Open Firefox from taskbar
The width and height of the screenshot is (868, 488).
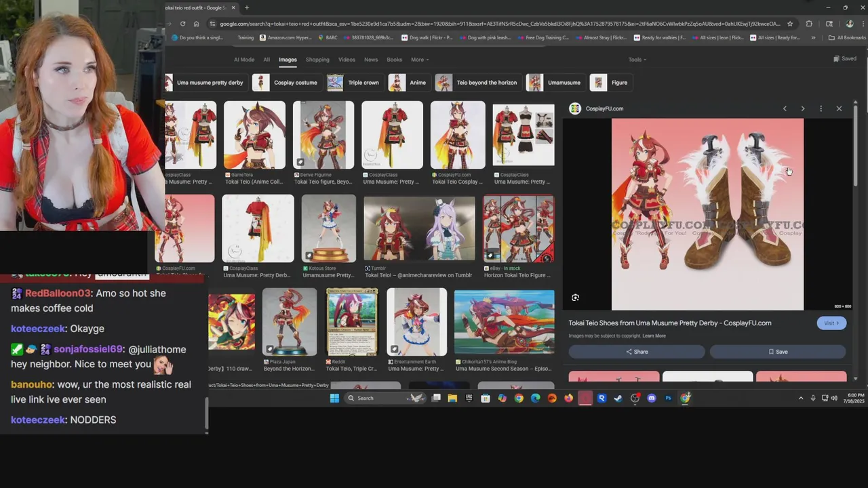[568, 398]
